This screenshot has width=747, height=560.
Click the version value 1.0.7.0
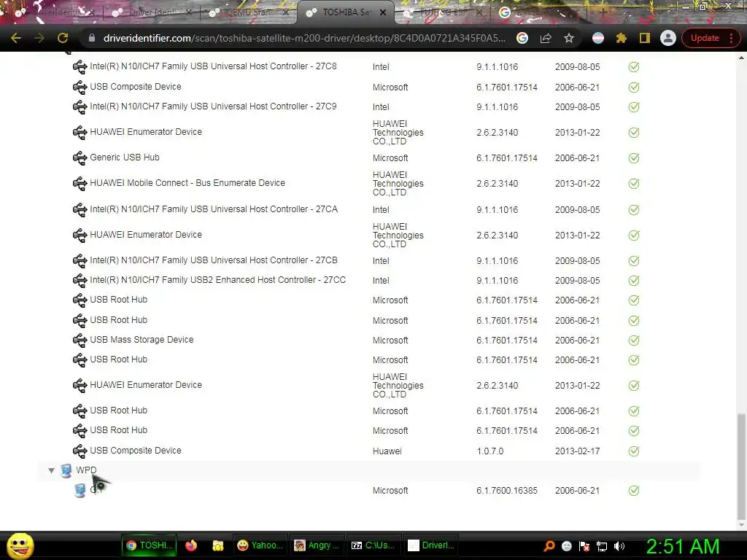[x=489, y=451]
